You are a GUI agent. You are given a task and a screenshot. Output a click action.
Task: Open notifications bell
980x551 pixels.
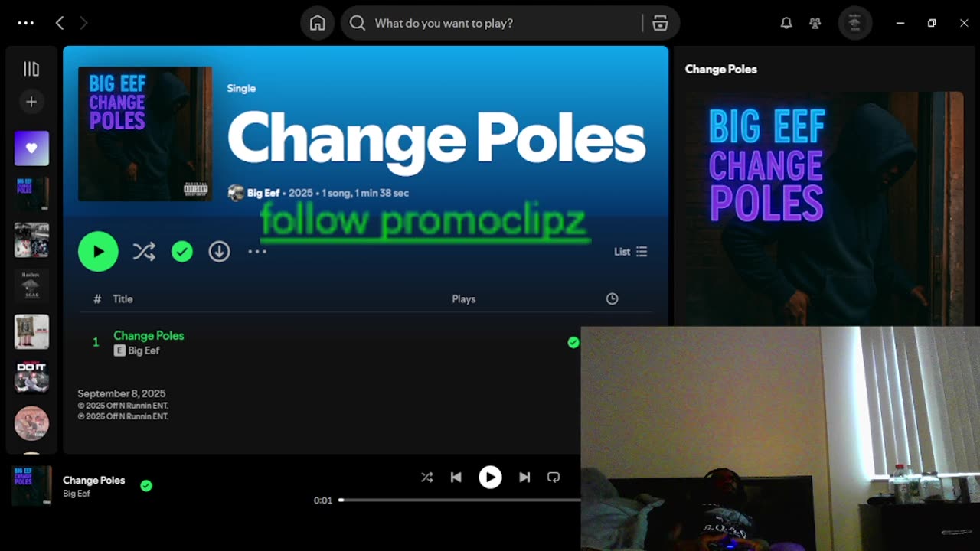(786, 23)
